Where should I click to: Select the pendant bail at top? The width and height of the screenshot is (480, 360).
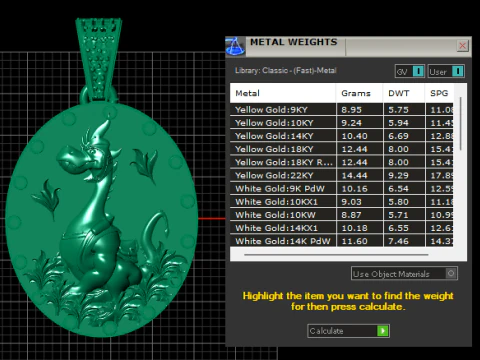[99, 60]
